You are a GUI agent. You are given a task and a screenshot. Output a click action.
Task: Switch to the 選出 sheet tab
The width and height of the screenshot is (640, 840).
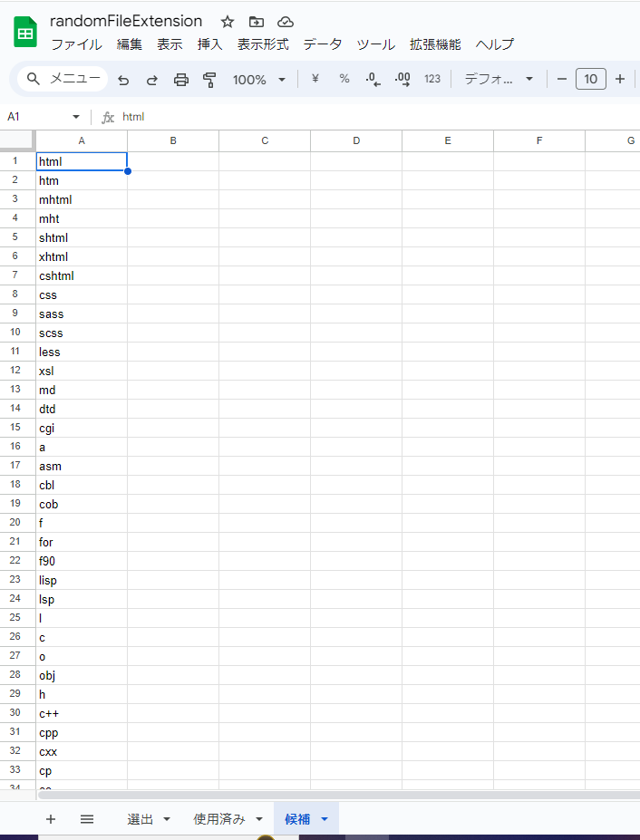140,819
